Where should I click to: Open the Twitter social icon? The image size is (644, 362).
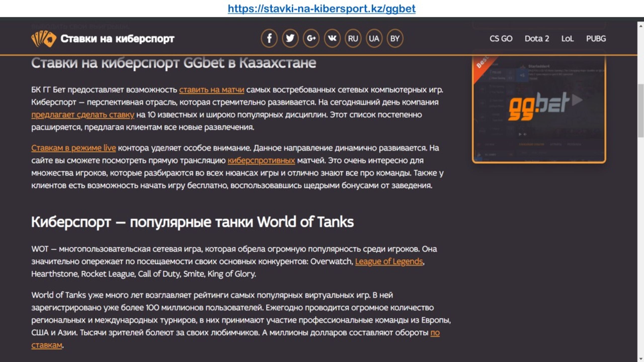pyautogui.click(x=290, y=38)
